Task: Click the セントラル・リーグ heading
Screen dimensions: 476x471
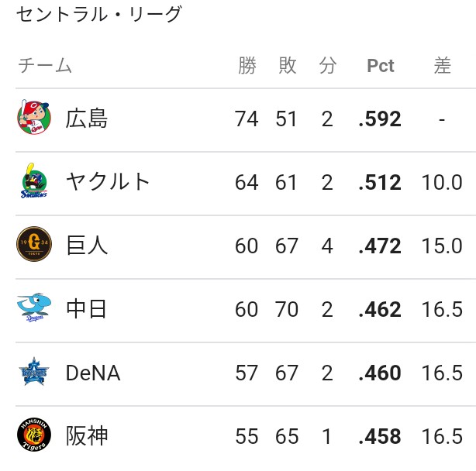Action: pyautogui.click(x=99, y=14)
